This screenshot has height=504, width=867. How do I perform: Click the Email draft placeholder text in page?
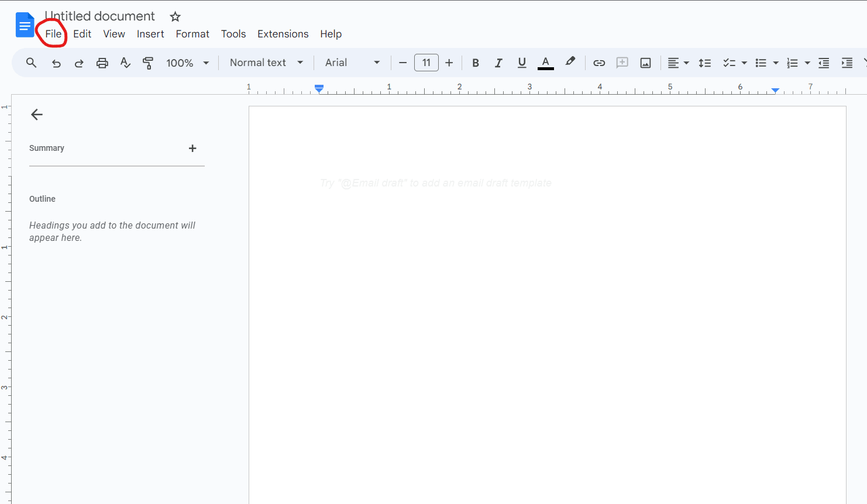click(x=436, y=183)
